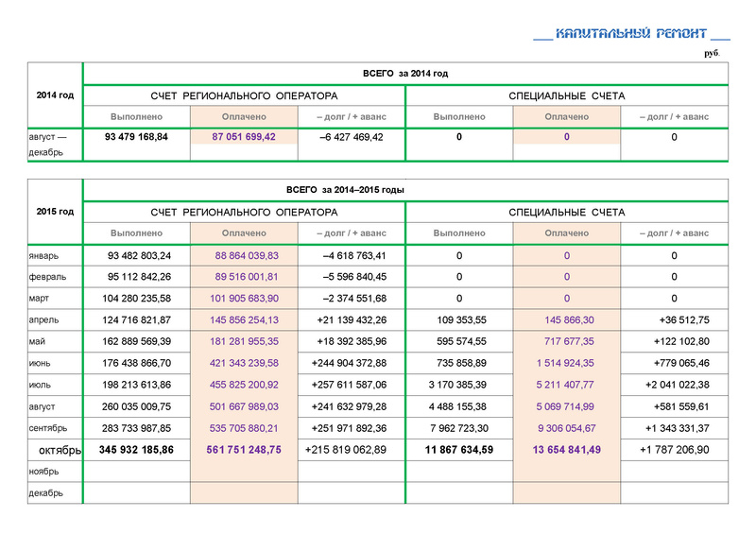
Task: Click the July paid value 455 825 200,92
Action: [x=244, y=386]
